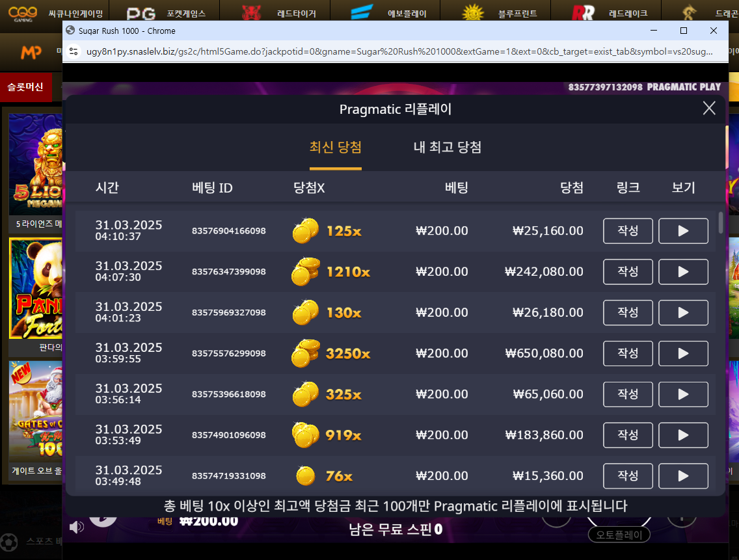Select the 블루프린트 sun logo
Image resolution: width=739 pixels, height=560 pixels.
point(473,13)
